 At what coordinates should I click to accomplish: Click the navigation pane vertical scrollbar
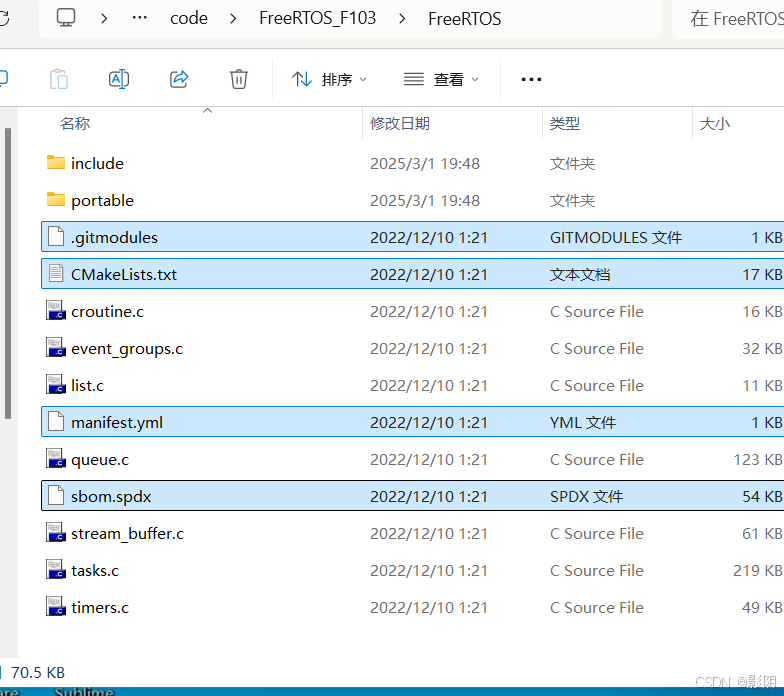point(8,273)
